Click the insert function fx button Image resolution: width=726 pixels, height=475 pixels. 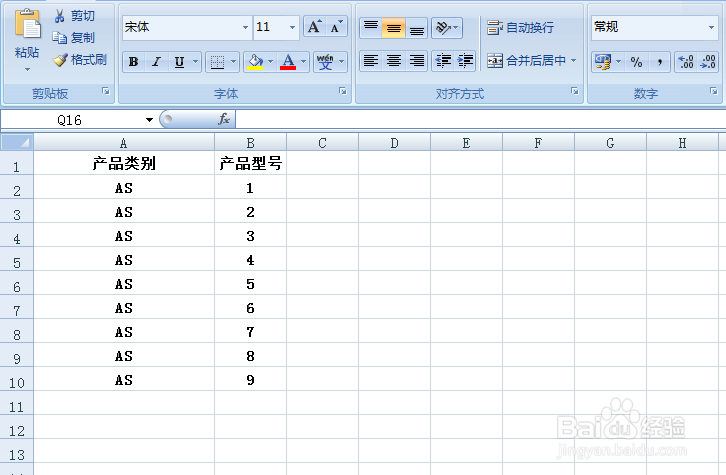[x=224, y=119]
